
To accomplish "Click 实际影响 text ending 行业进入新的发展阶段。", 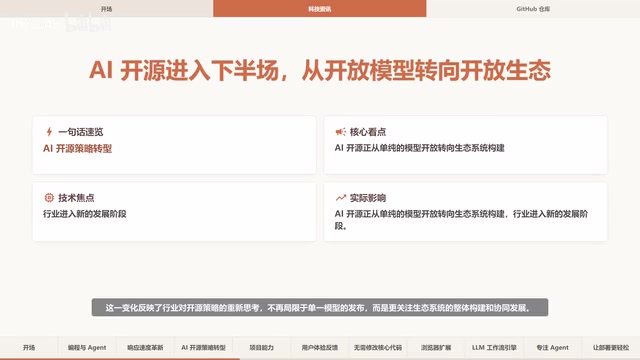I will coord(461,220).
